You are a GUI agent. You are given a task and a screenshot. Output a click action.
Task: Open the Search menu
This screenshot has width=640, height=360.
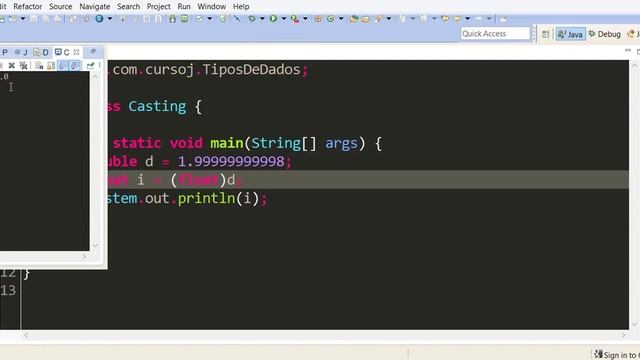[x=128, y=7]
